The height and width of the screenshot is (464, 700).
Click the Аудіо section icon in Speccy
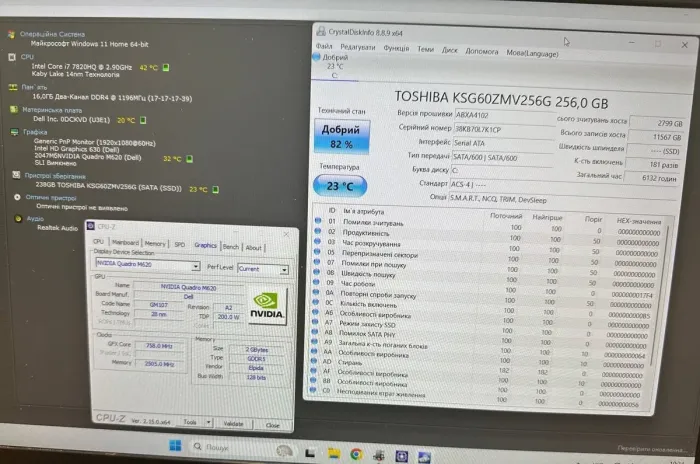[x=18, y=218]
